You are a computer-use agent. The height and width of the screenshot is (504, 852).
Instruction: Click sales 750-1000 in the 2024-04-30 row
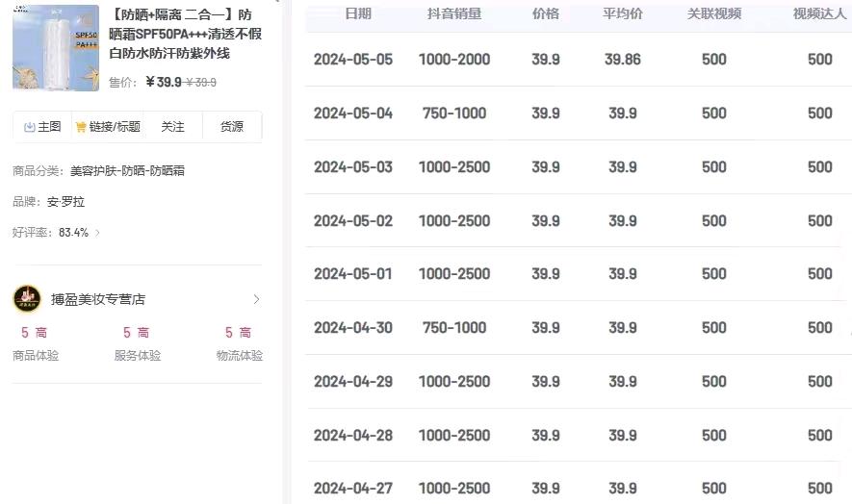click(x=454, y=327)
